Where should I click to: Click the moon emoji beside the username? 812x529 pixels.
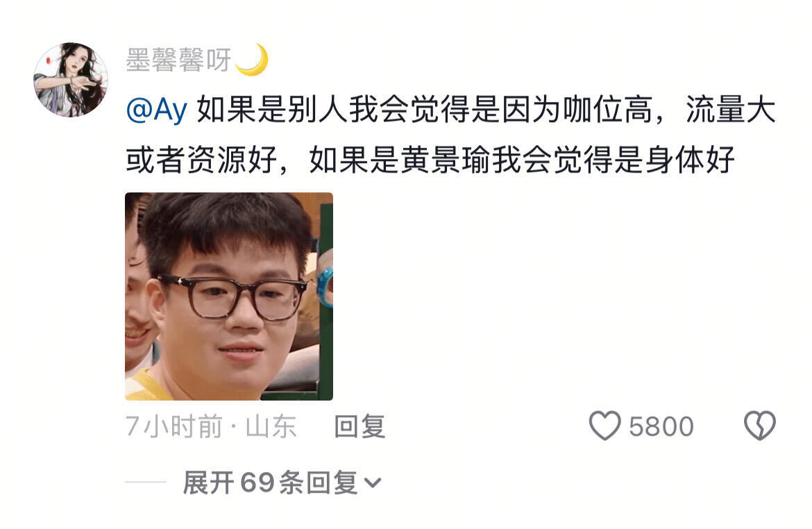pos(252,60)
